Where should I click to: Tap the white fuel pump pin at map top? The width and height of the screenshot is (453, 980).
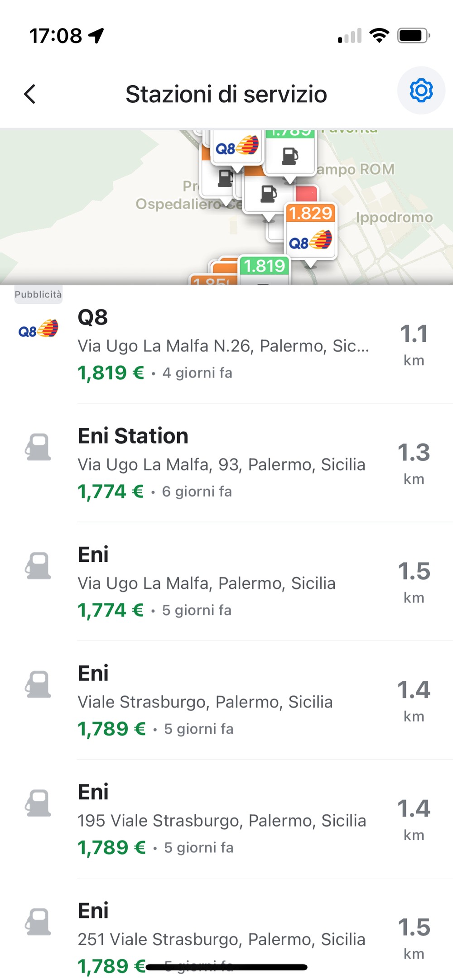click(290, 153)
